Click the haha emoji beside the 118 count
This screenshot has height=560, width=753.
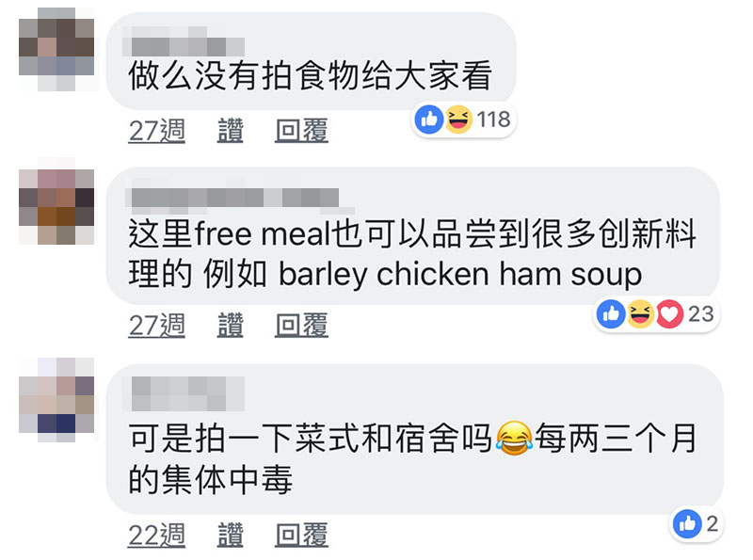click(x=458, y=120)
